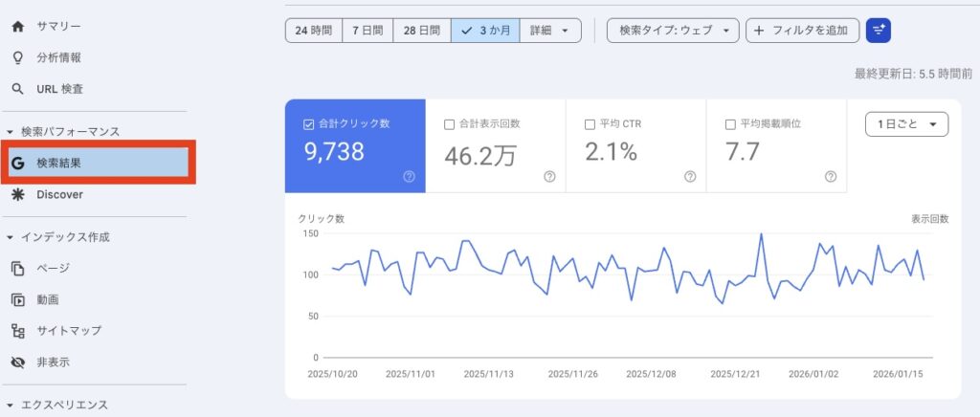Screen dimensions: 980x417
Task: Click the 9,738 total clicks value
Action: point(334,152)
